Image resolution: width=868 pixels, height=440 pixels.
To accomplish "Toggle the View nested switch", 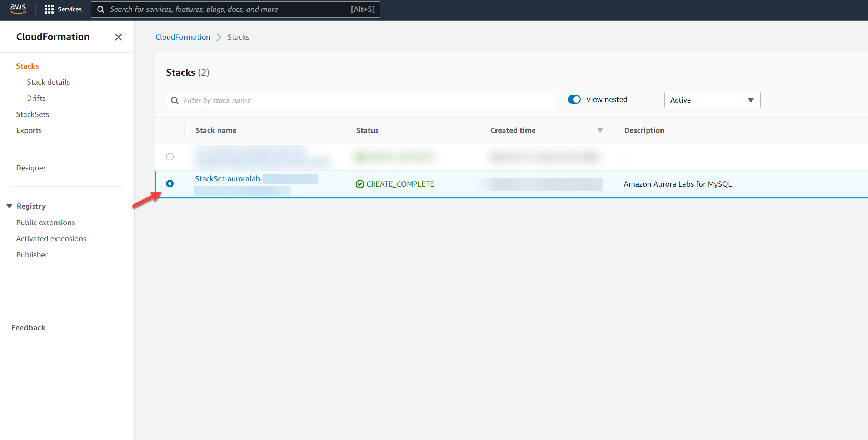I will click(574, 99).
